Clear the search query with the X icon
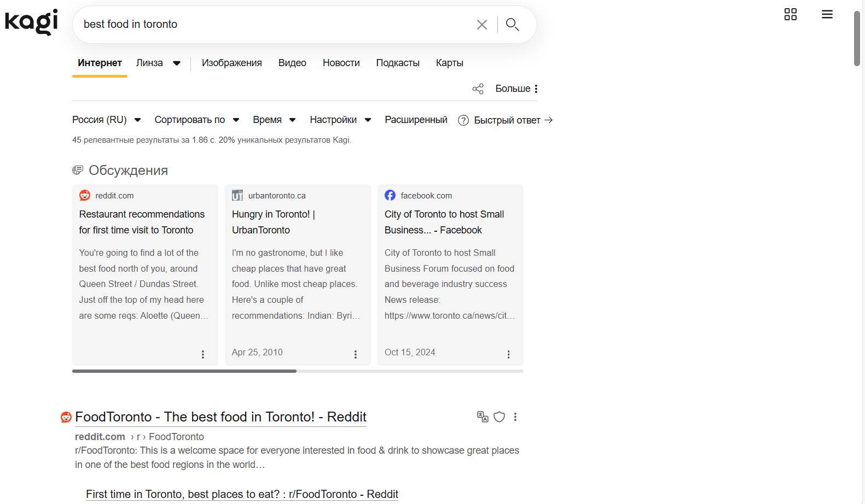 pos(482,25)
